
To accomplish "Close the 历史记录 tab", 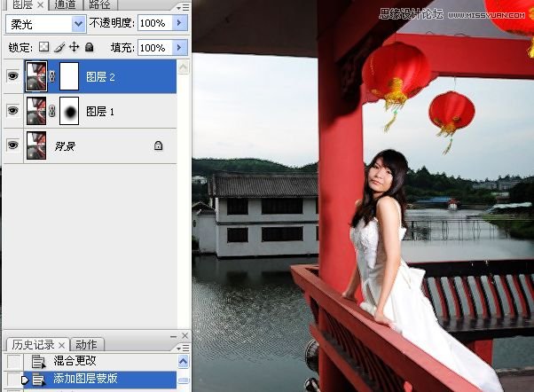I will click(x=61, y=345).
